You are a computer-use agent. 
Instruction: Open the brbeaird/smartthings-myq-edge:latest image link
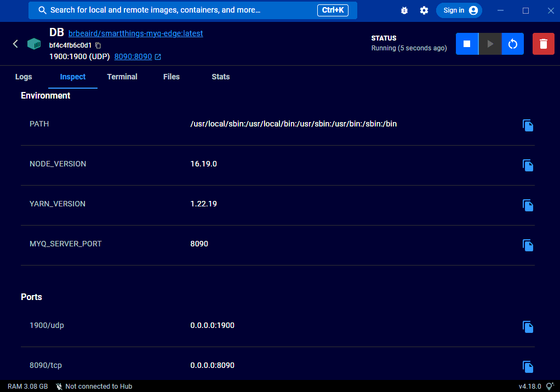(136, 33)
